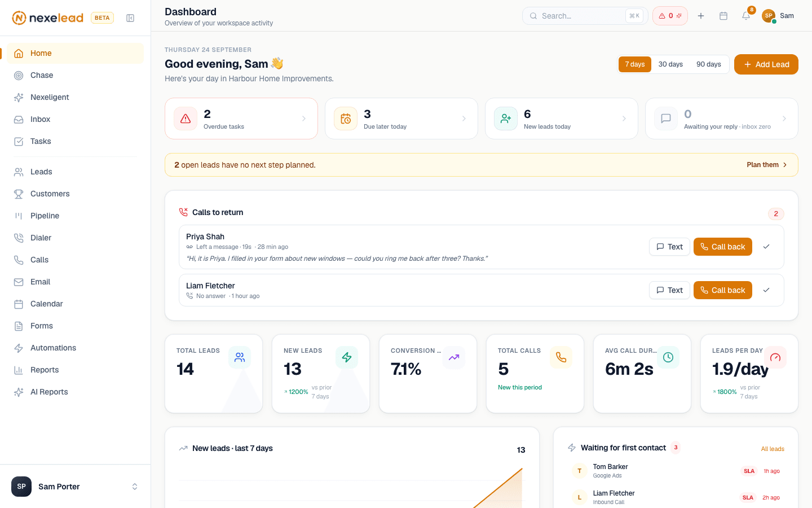The width and height of the screenshot is (812, 508).
Task: Open the Awaiting your reply card chevron
Action: pos(784,119)
